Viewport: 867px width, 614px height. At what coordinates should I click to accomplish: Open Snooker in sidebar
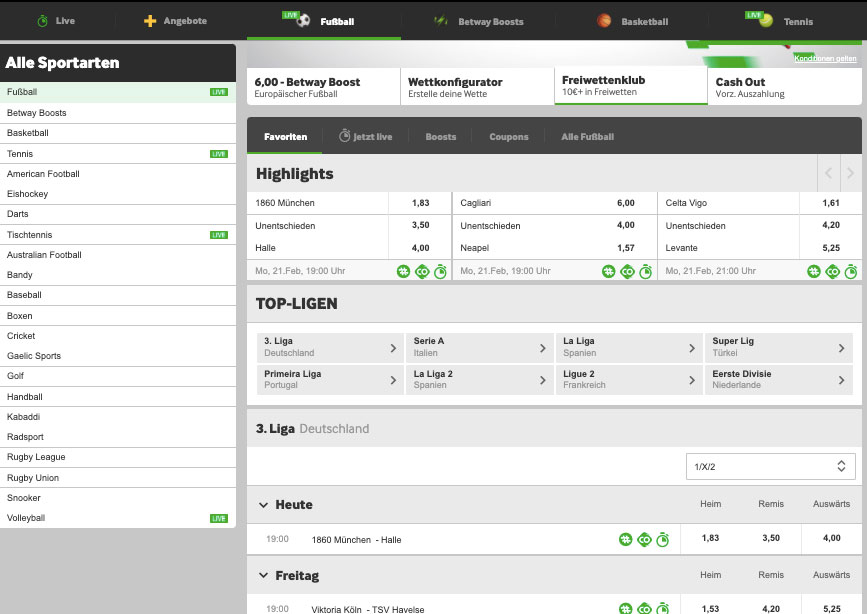[118, 498]
